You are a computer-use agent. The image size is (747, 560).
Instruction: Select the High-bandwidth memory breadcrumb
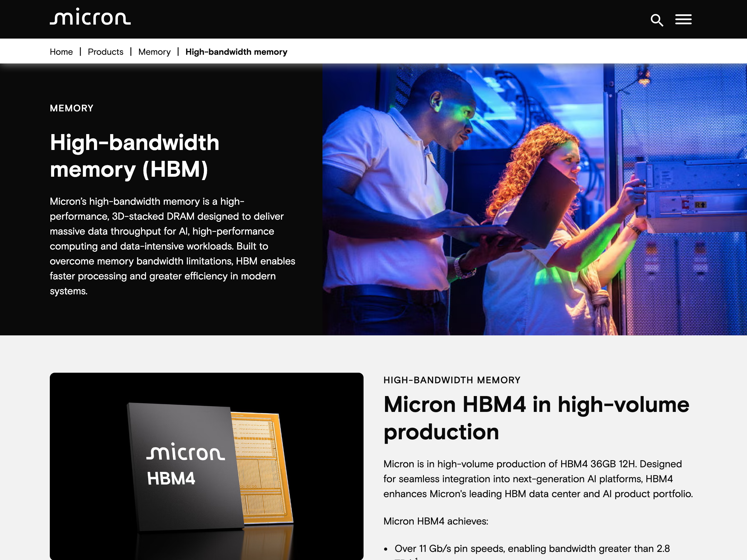236,52
